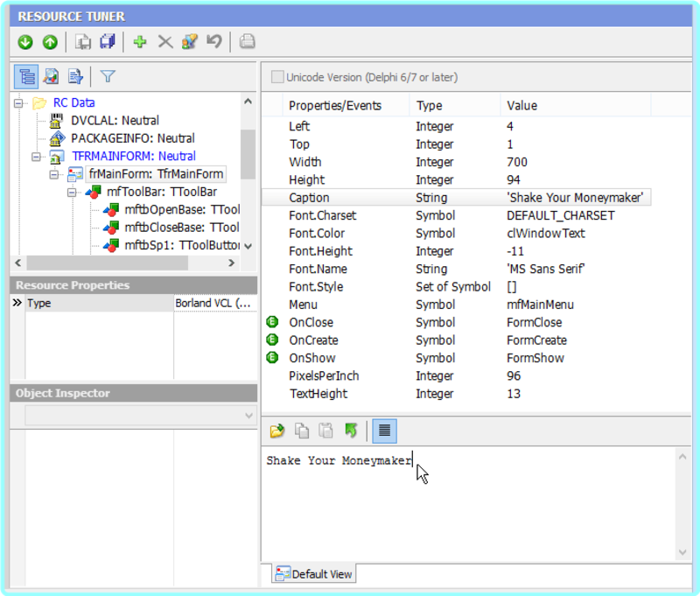Click the green up arrow navigation icon
Screen dimensions: 700x596
pyautogui.click(x=50, y=42)
